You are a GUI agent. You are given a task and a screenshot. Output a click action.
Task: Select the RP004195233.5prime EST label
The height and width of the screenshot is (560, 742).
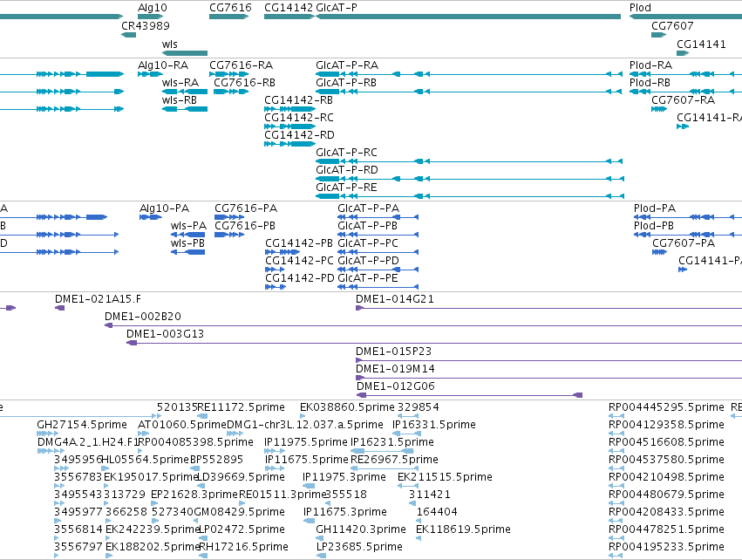click(666, 547)
